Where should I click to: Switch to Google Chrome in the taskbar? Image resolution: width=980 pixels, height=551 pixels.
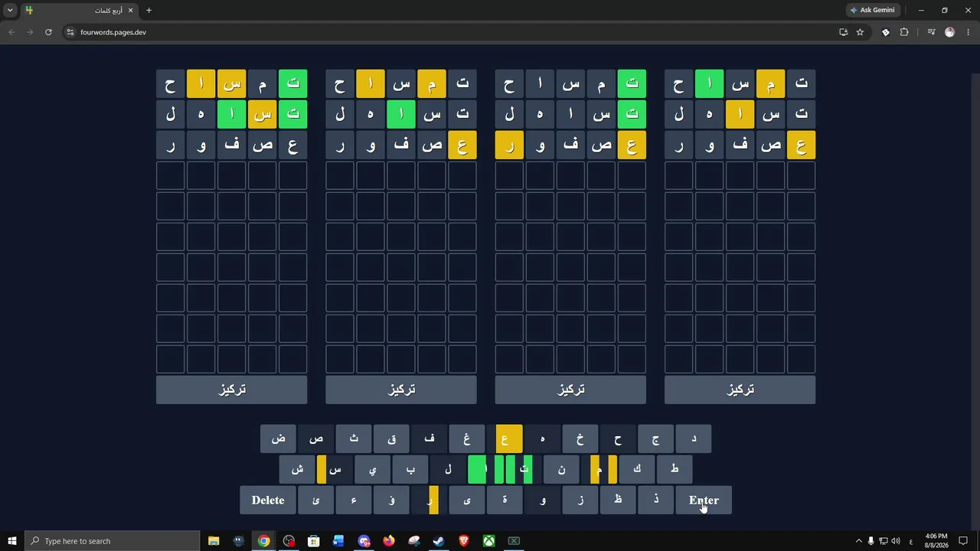[x=263, y=541]
